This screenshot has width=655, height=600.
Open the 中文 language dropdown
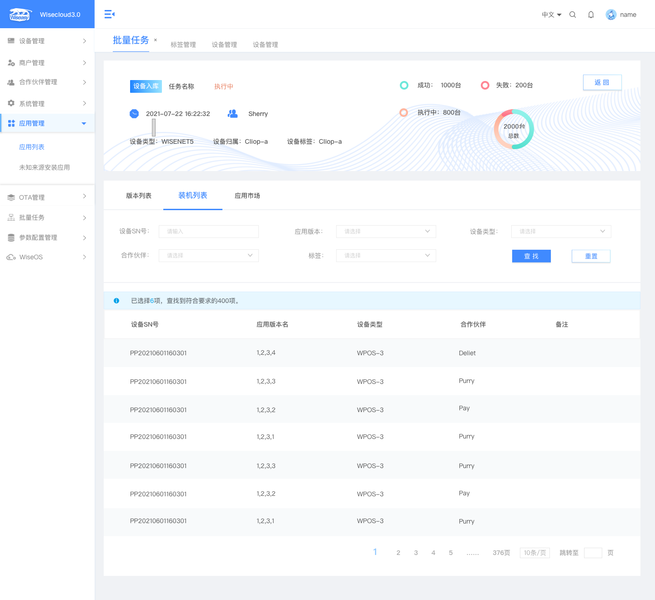point(551,15)
